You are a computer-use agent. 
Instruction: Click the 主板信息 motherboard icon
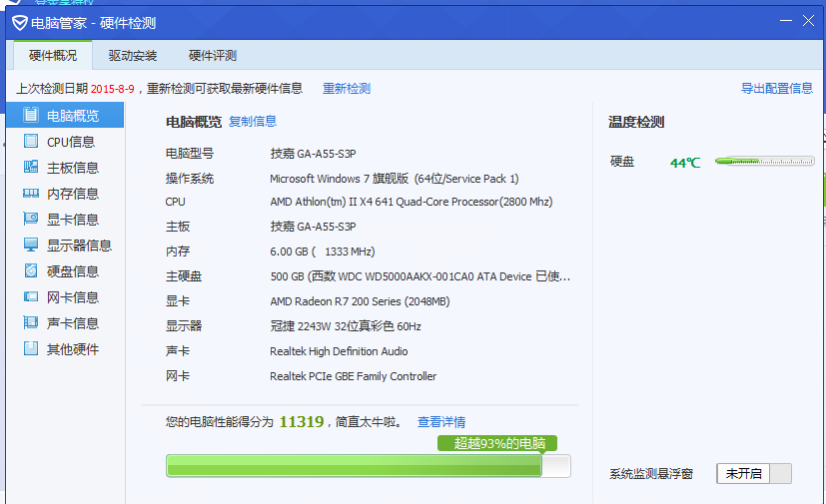point(31,167)
